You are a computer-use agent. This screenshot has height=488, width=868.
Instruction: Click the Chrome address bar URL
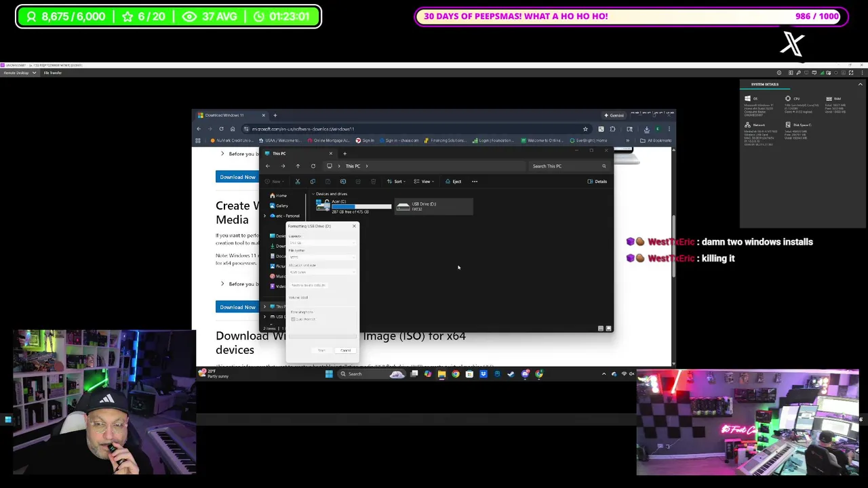(x=303, y=129)
